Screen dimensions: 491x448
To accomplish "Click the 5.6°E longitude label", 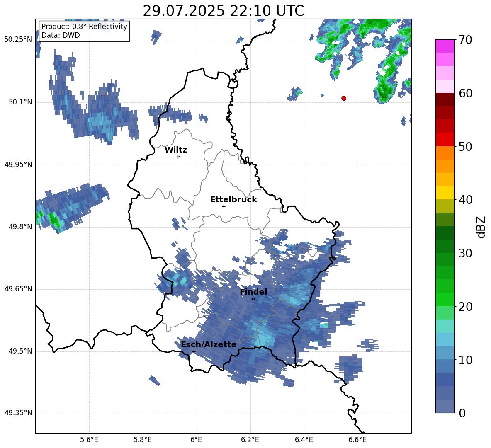I will (x=89, y=440).
